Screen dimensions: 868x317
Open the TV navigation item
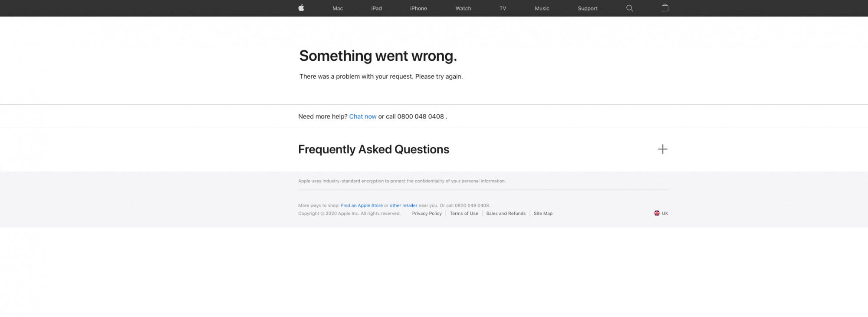click(x=503, y=8)
